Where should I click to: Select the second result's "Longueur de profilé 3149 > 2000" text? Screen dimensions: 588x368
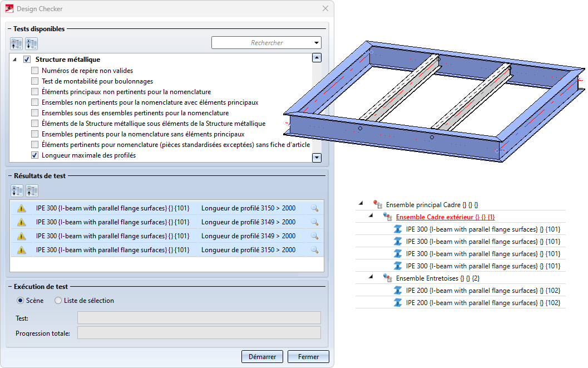click(x=248, y=222)
